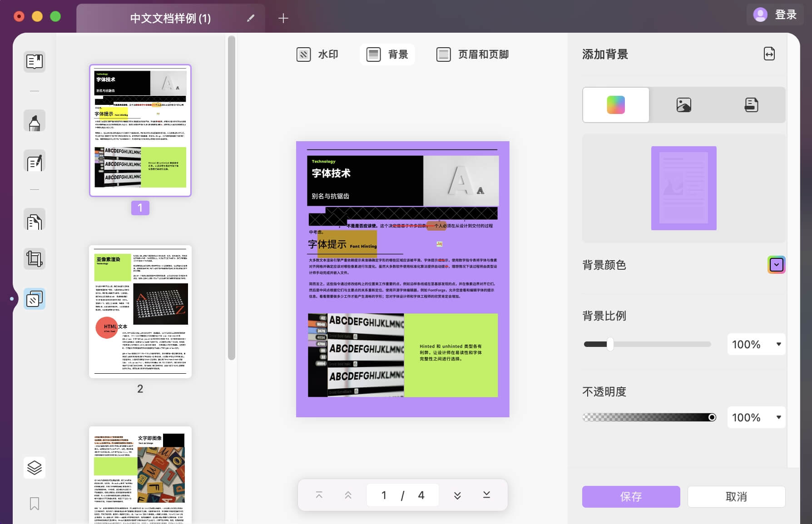Click the 中文文档样例 (1) tab

click(x=170, y=18)
